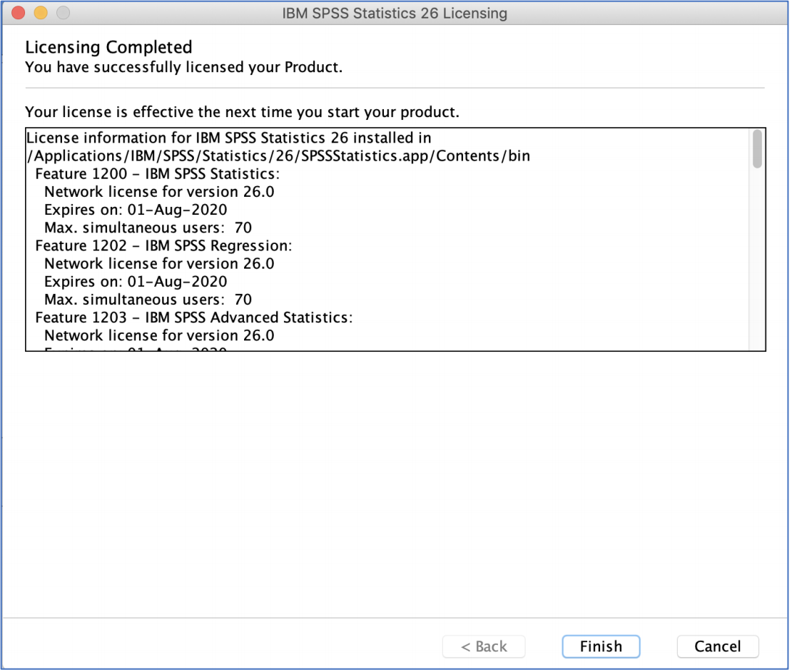792x672 pixels.
Task: Click the grayed-out zoom button in title bar
Action: click(63, 13)
